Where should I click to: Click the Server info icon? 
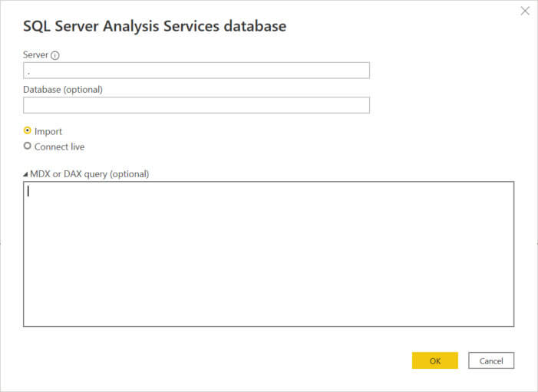[x=55, y=55]
